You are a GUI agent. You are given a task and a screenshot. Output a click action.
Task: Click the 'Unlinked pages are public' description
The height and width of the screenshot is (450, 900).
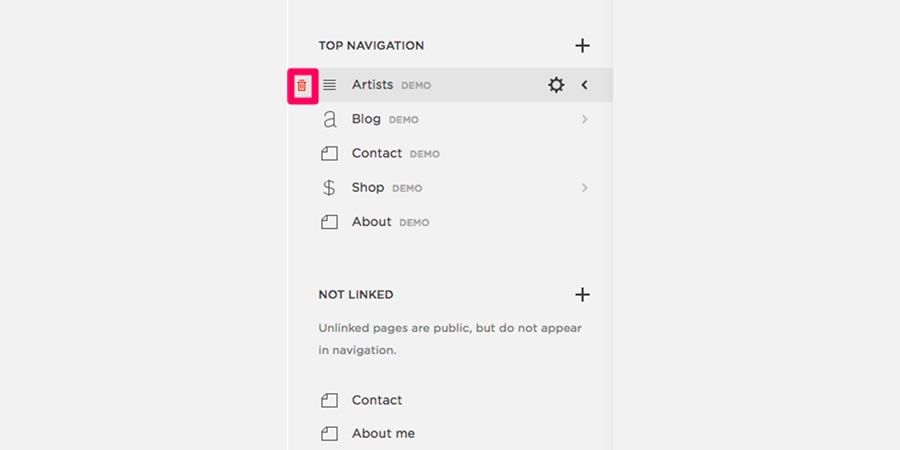point(450,339)
